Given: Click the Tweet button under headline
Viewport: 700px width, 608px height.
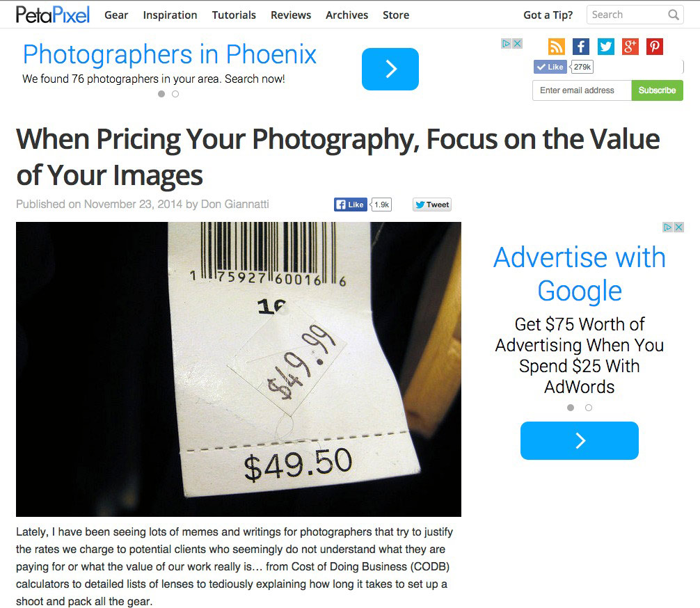Looking at the screenshot, I should 432,205.
